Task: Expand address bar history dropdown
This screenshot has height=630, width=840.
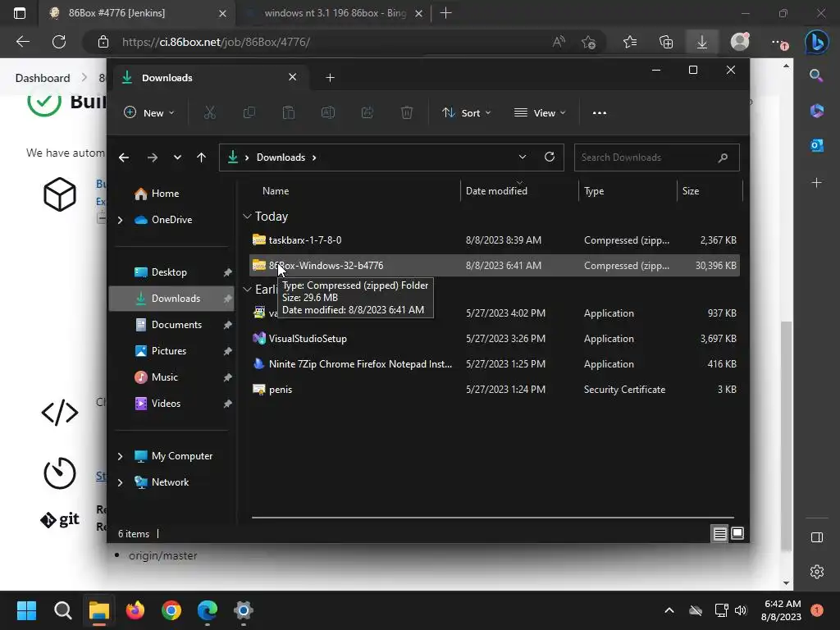Action: coord(523,157)
